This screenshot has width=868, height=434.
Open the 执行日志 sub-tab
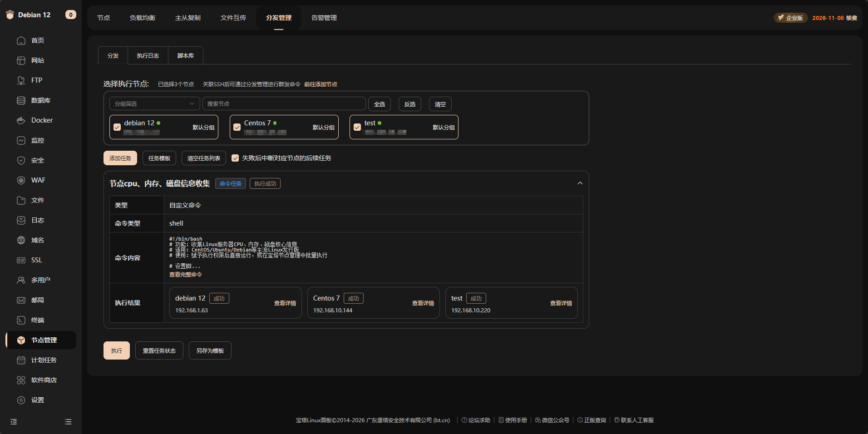[x=148, y=56]
